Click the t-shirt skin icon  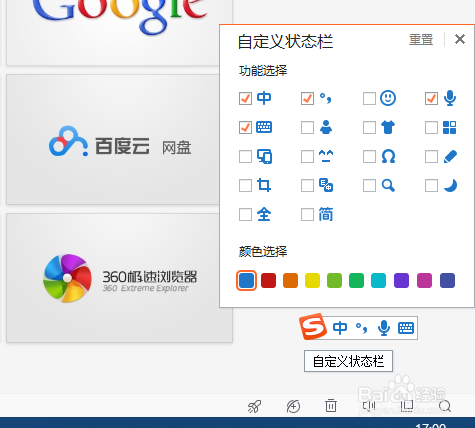coord(388,127)
